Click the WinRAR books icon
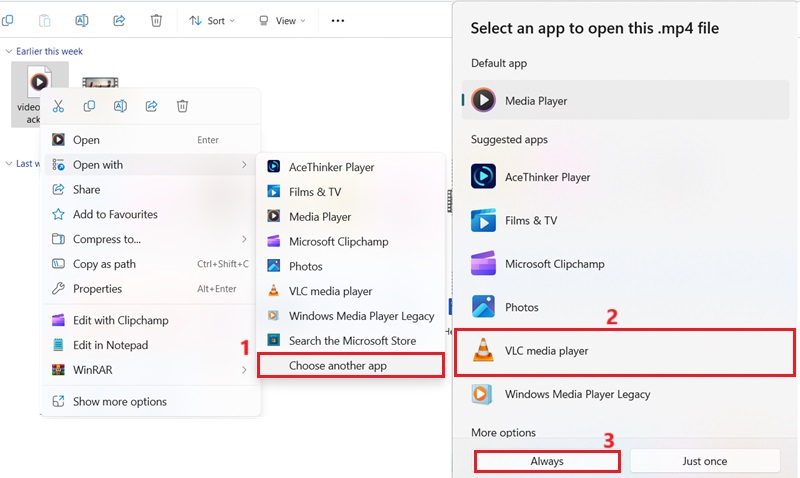Viewport: 800px width, 478px height. click(58, 370)
